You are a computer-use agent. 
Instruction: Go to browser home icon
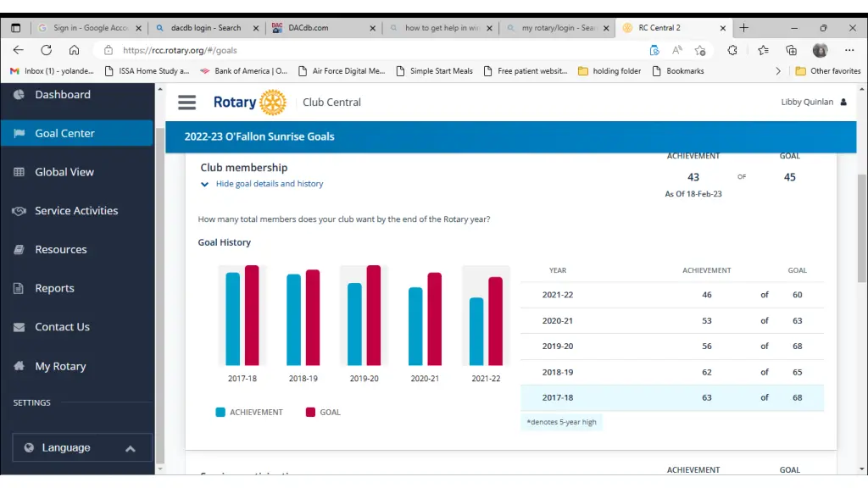point(74,50)
